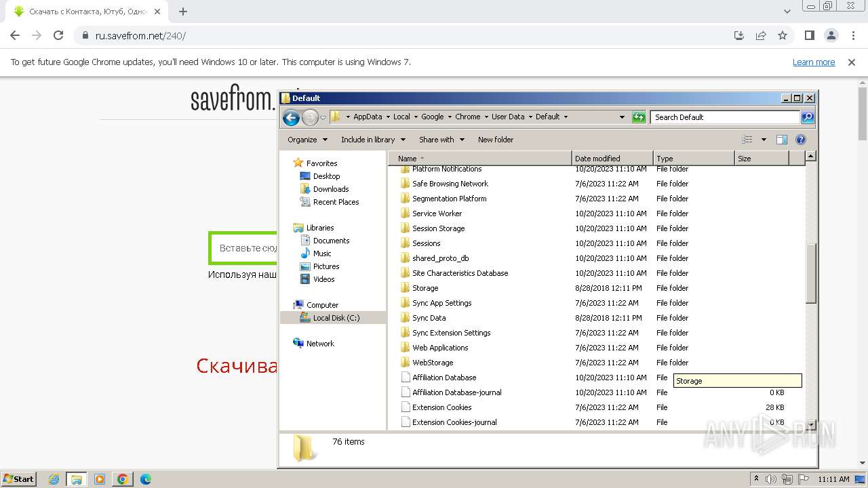Reload the savefrom.net page
Screen dimensions: 868x488
pos(58,35)
